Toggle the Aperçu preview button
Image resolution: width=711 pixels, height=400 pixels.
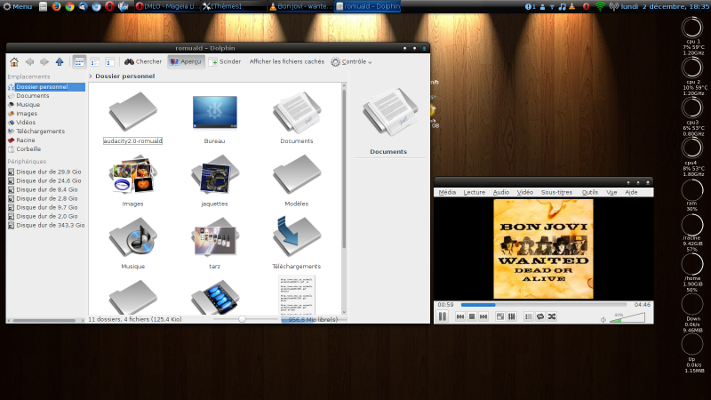[x=186, y=62]
